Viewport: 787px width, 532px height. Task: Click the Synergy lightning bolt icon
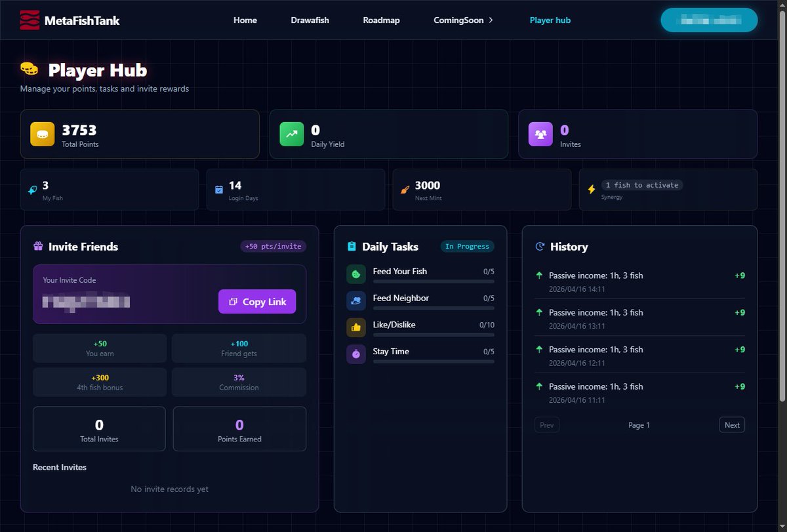point(592,190)
